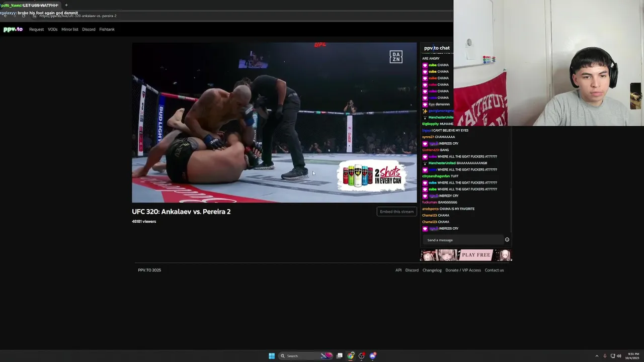This screenshot has height=362, width=644.
Task: Click username c0rysandhagenfan in chat
Action: [436, 176]
